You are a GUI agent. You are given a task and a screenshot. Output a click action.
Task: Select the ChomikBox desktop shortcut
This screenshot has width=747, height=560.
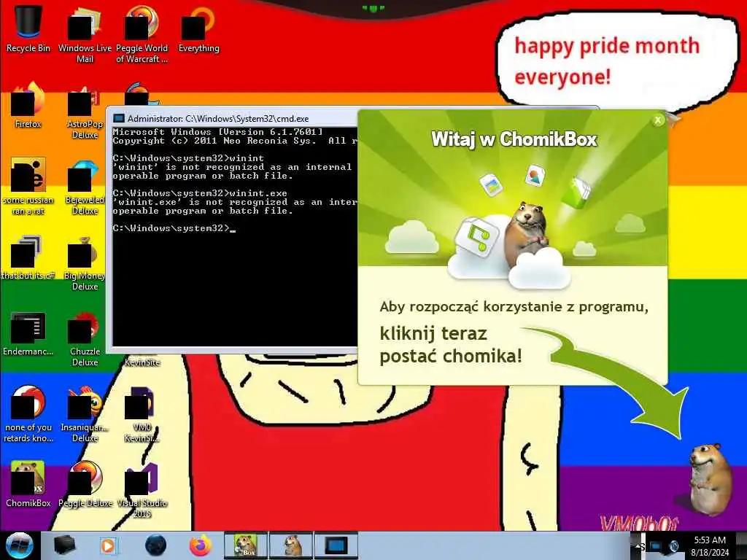pos(28,484)
